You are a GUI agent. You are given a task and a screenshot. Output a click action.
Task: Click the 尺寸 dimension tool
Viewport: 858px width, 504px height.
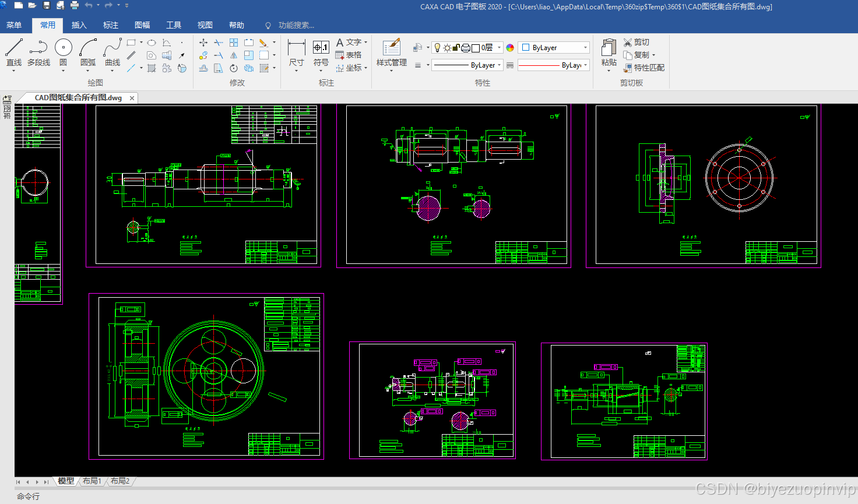296,52
